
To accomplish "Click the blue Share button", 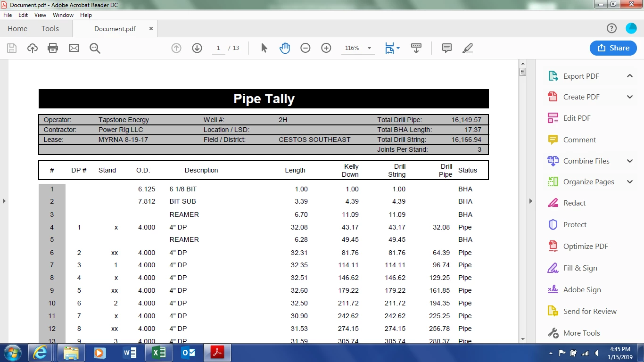I will click(613, 48).
